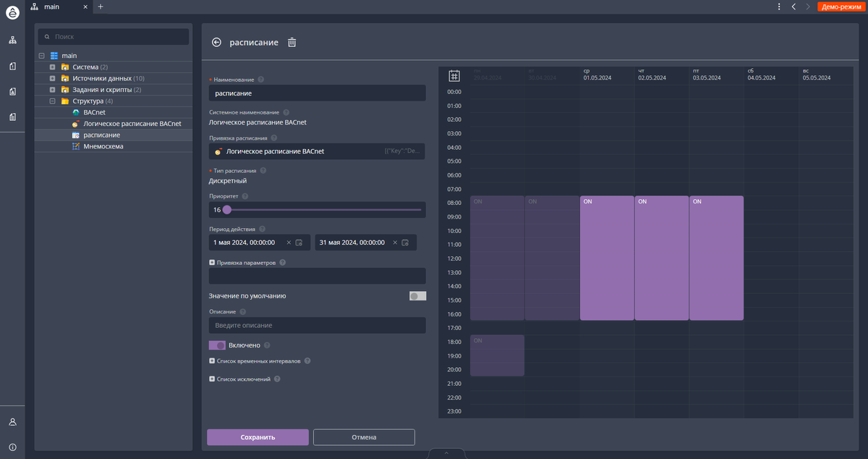Expand the 'Источники данных' tree folder
The image size is (868, 459).
pos(52,78)
